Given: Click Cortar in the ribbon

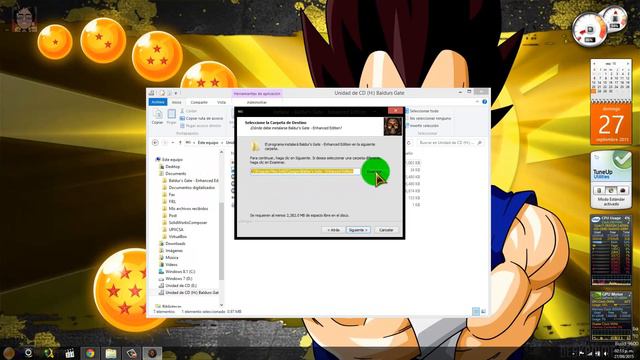Looking at the screenshot, I should coord(188,111).
